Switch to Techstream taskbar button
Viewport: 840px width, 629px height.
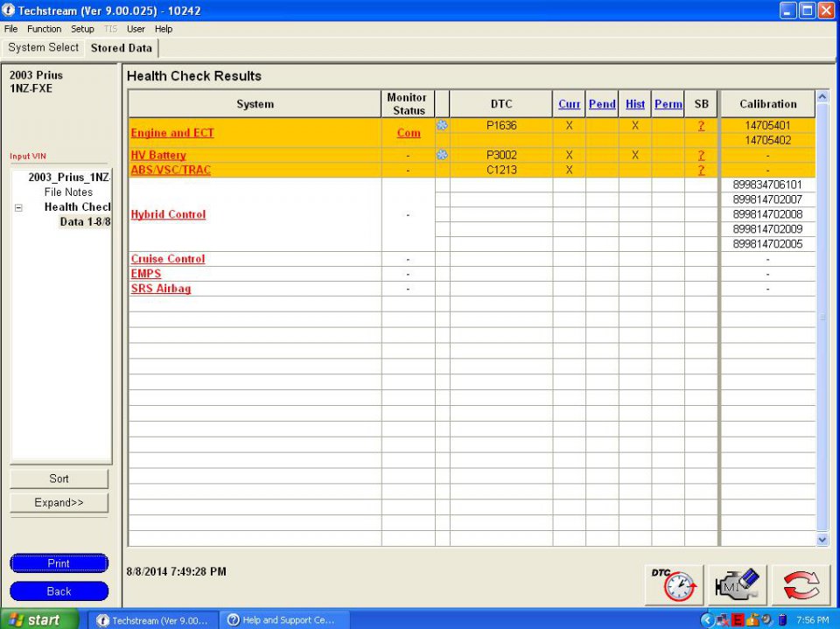pos(152,620)
